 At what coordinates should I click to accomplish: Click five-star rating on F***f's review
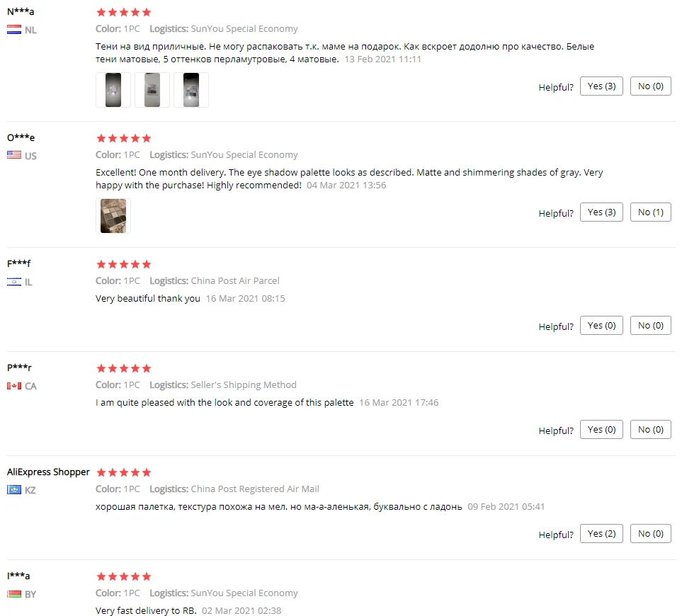point(123,264)
